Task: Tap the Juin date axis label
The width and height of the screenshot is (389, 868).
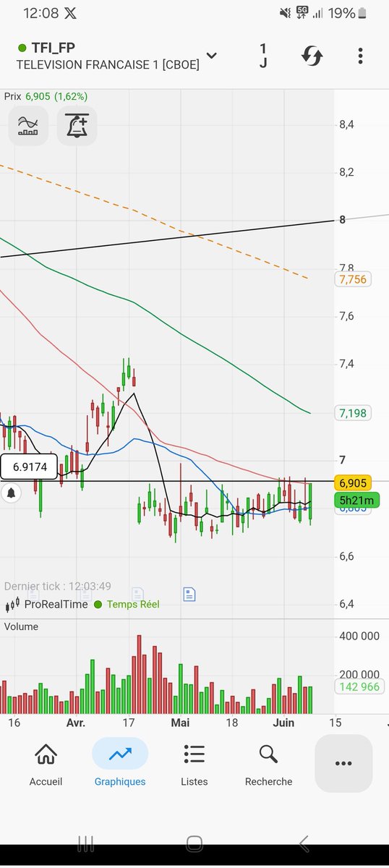Action: pyautogui.click(x=284, y=723)
